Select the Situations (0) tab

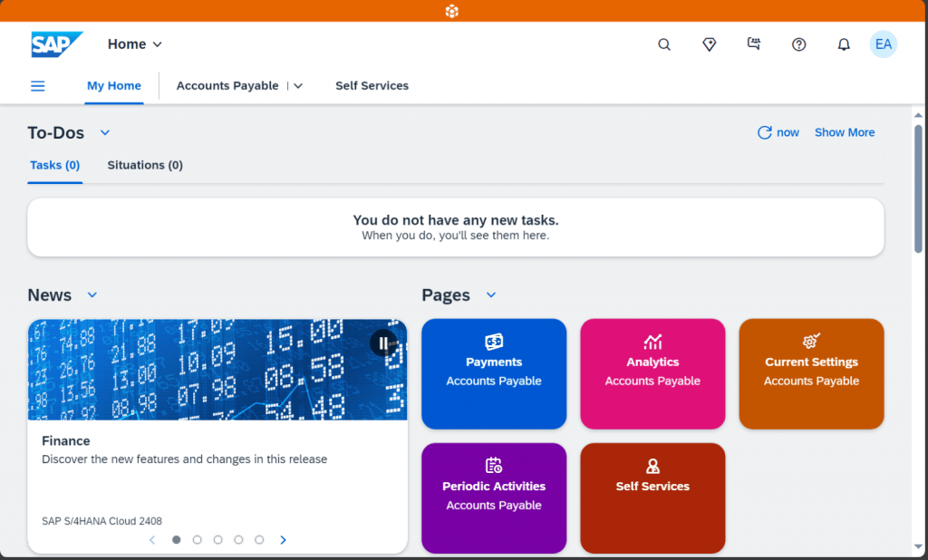click(145, 165)
